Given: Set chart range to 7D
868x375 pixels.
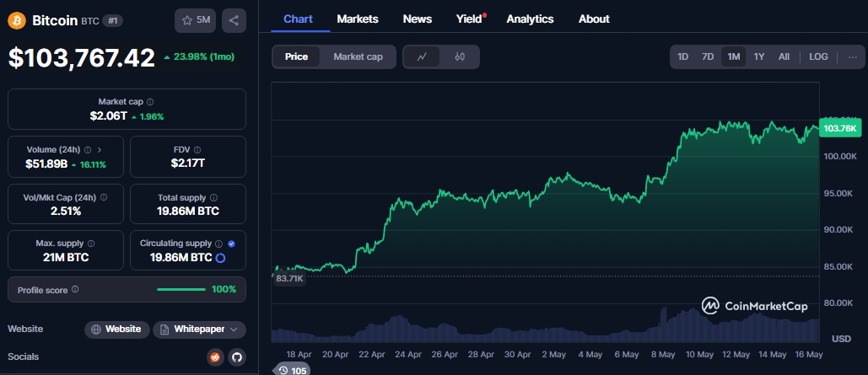Looking at the screenshot, I should [x=708, y=56].
